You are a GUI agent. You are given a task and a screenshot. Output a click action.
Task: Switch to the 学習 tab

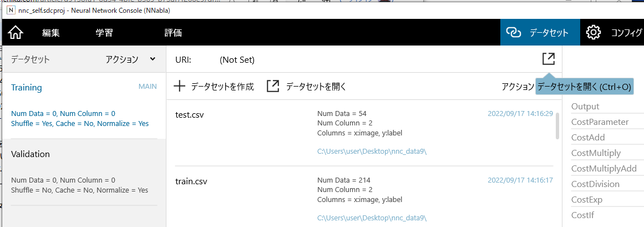[x=104, y=33]
